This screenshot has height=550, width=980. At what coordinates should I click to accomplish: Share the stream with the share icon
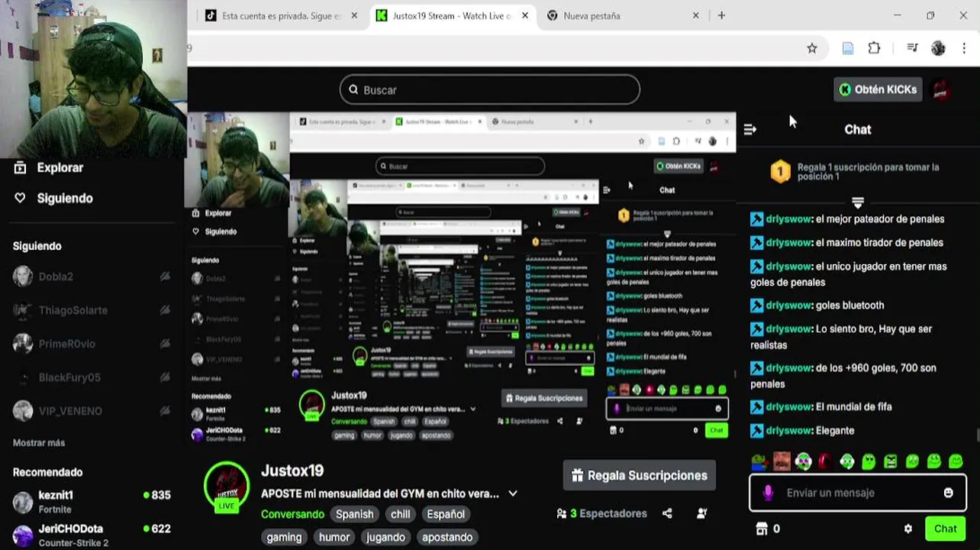tap(667, 513)
